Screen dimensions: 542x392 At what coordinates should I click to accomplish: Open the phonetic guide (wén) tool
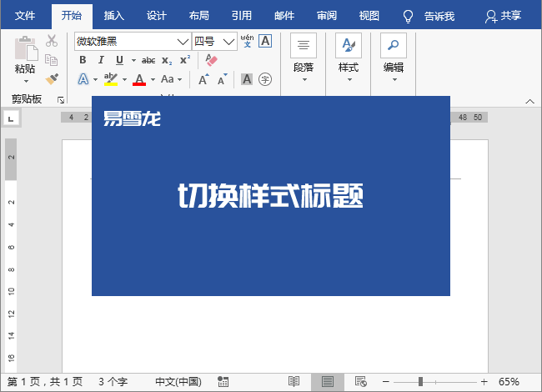[x=247, y=41]
